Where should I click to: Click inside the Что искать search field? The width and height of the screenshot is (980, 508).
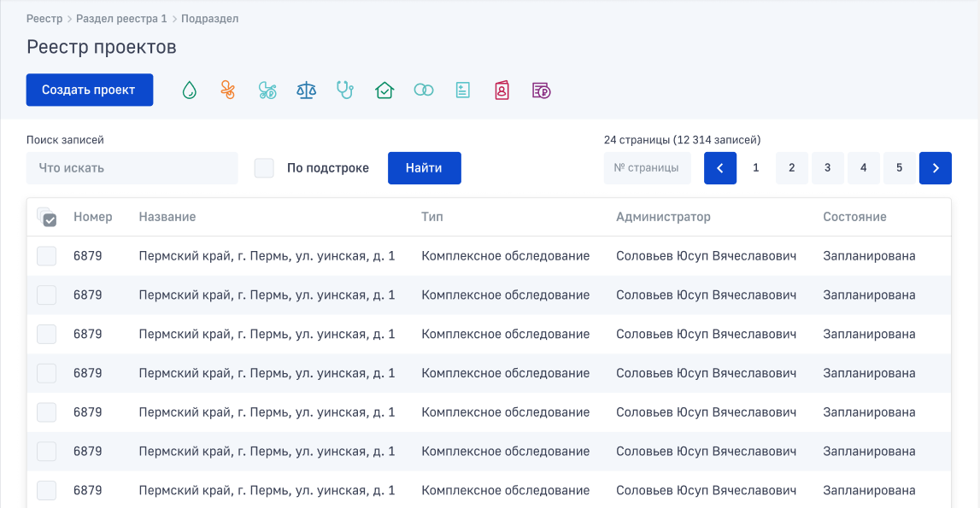tap(132, 167)
